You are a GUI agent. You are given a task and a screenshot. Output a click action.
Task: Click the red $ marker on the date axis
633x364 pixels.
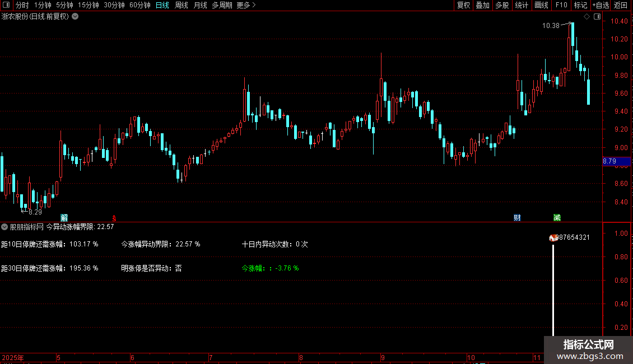coord(114,218)
